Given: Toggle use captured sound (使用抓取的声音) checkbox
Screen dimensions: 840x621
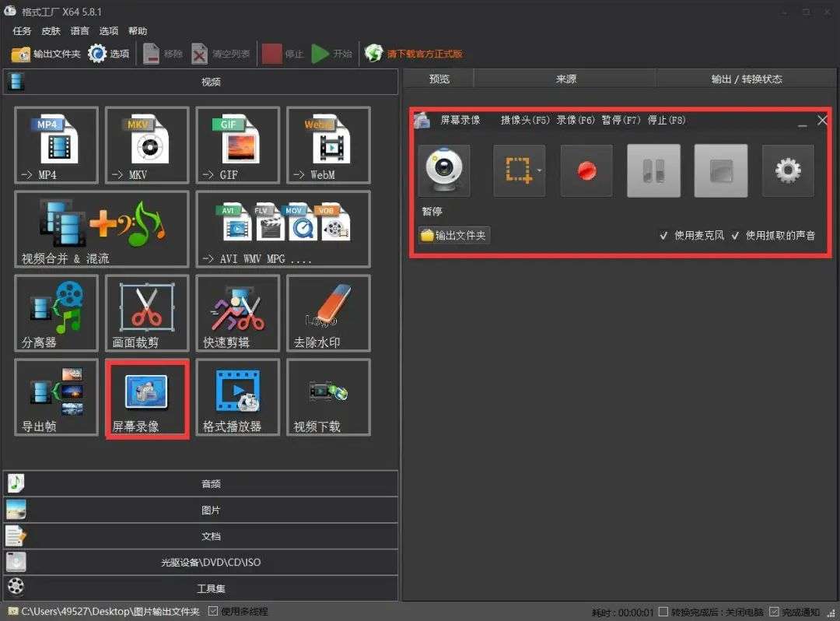Looking at the screenshot, I should point(735,236).
